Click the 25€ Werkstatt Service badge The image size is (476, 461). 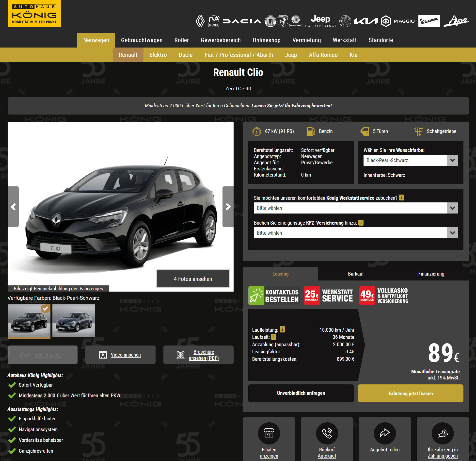[329, 296]
